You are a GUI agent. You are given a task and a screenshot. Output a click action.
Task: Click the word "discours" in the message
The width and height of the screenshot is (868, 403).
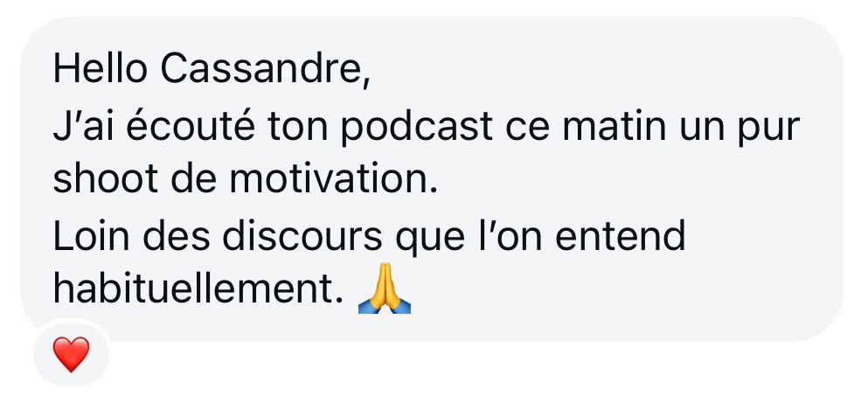(x=302, y=235)
